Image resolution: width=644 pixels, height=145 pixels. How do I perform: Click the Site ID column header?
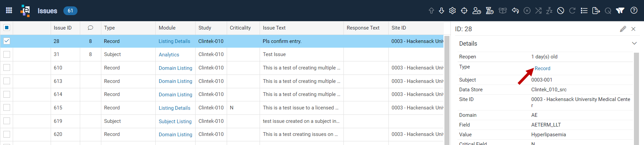pyautogui.click(x=399, y=28)
